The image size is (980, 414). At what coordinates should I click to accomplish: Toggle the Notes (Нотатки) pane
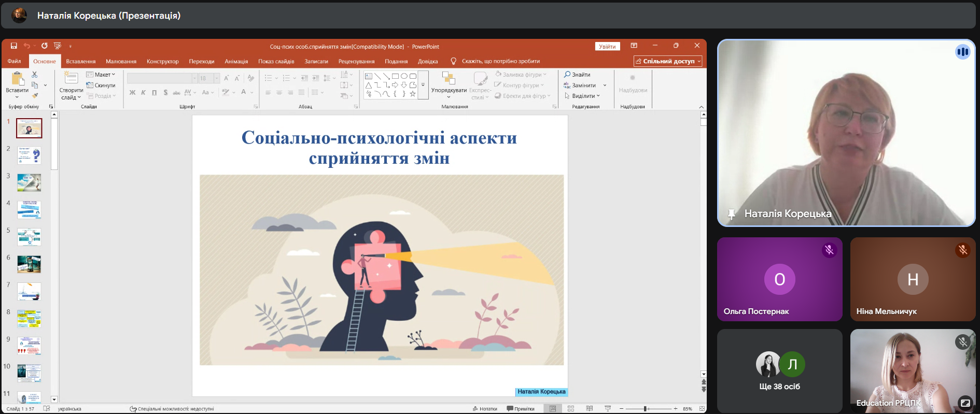click(x=485, y=409)
